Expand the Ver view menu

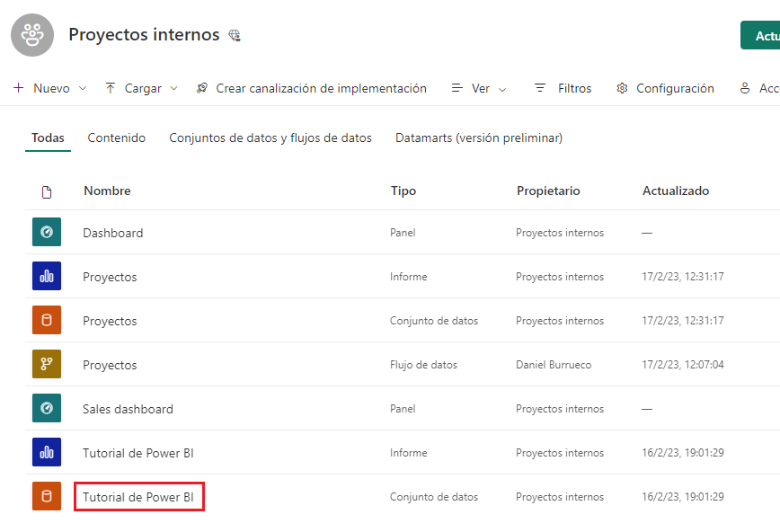(479, 88)
